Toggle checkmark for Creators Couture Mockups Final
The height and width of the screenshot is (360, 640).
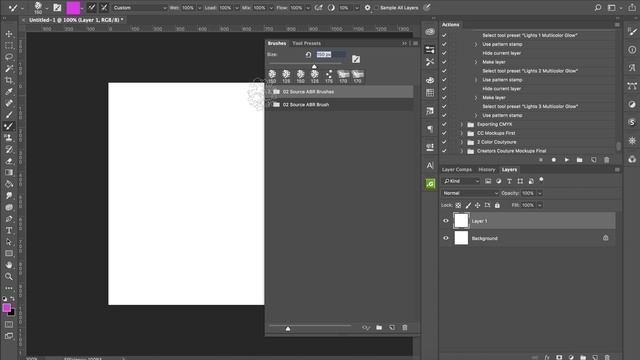[444, 151]
